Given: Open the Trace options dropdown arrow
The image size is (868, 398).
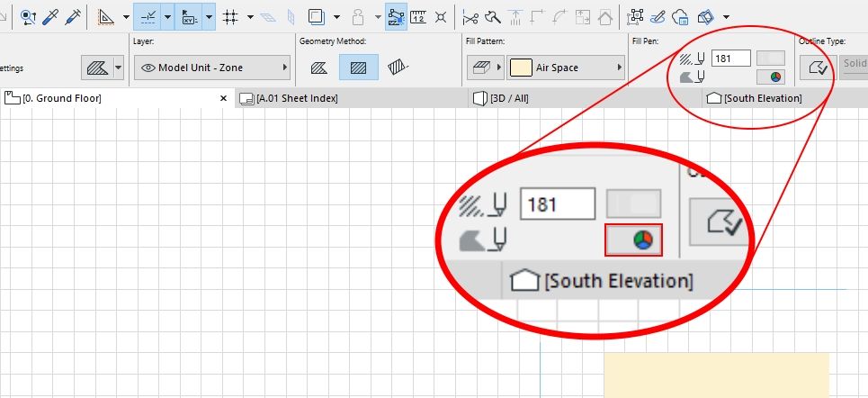Looking at the screenshot, I should pyautogui.click(x=336, y=17).
